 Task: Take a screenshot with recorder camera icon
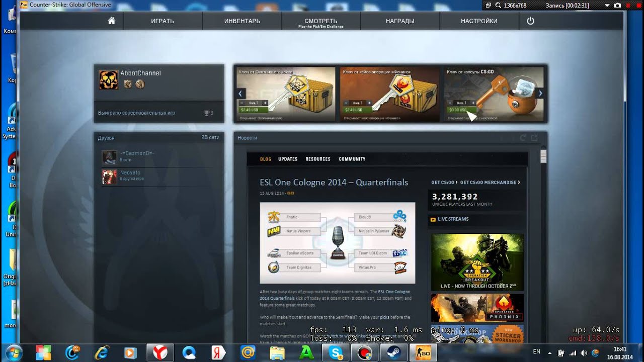pos(616,5)
